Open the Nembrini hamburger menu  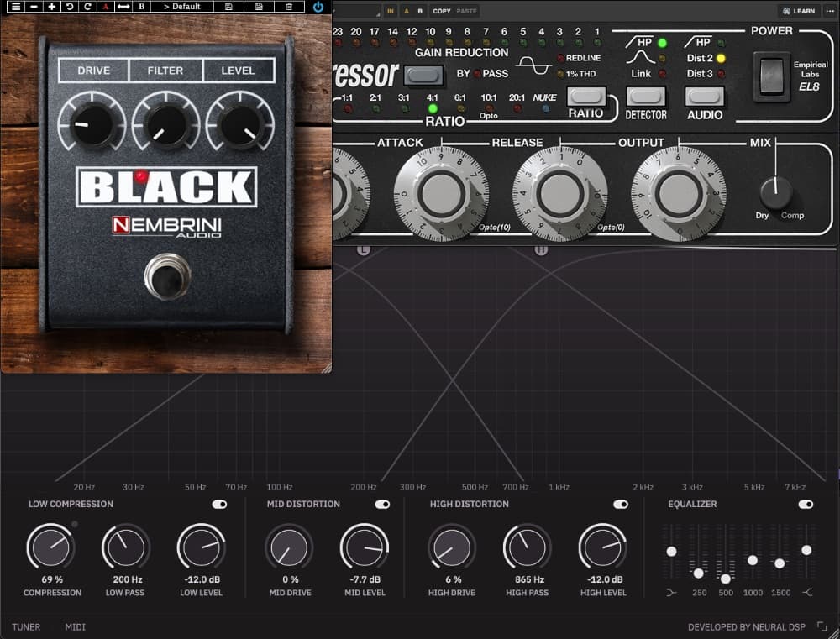click(16, 7)
